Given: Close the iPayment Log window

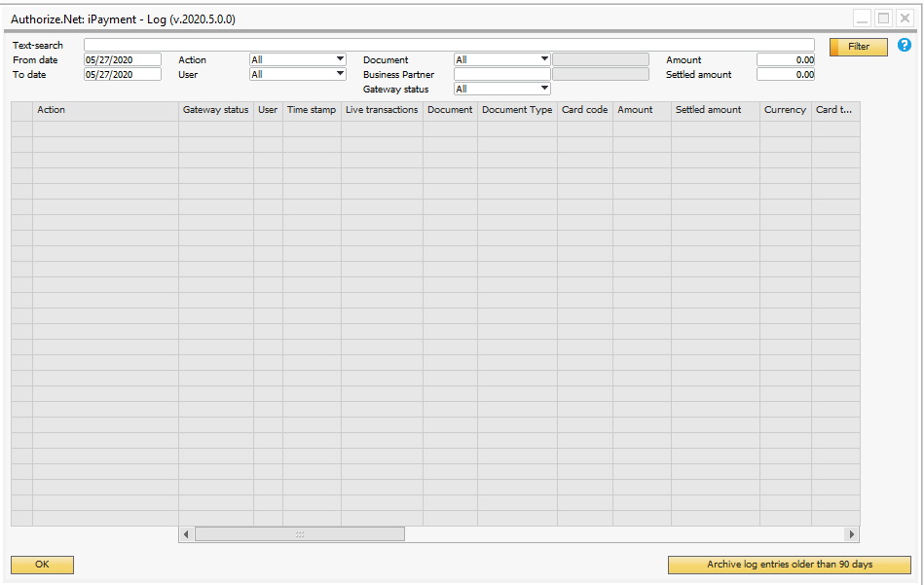Looking at the screenshot, I should [x=905, y=18].
